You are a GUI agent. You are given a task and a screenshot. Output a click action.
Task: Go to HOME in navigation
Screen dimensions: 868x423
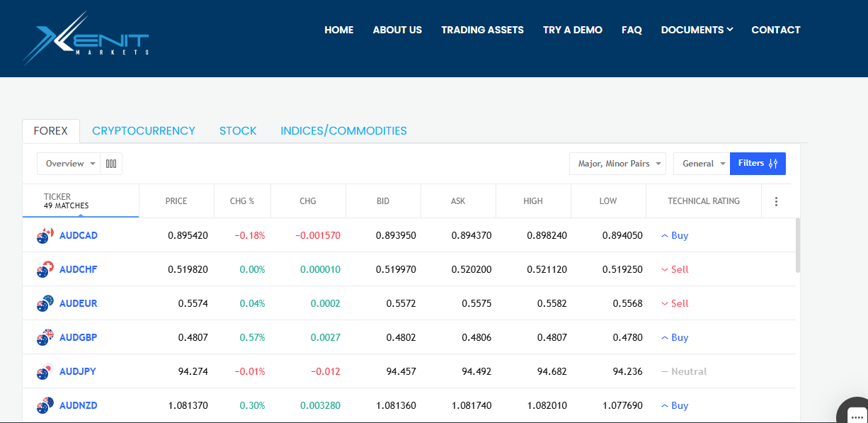point(339,30)
